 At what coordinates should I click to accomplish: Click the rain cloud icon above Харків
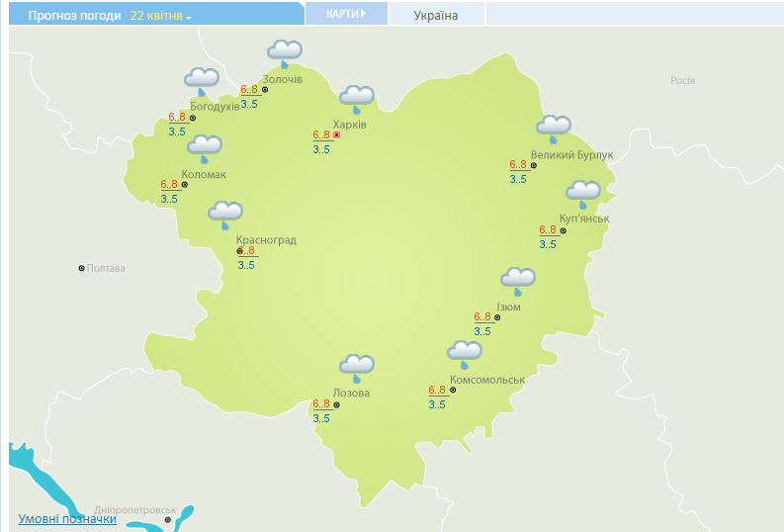(357, 98)
